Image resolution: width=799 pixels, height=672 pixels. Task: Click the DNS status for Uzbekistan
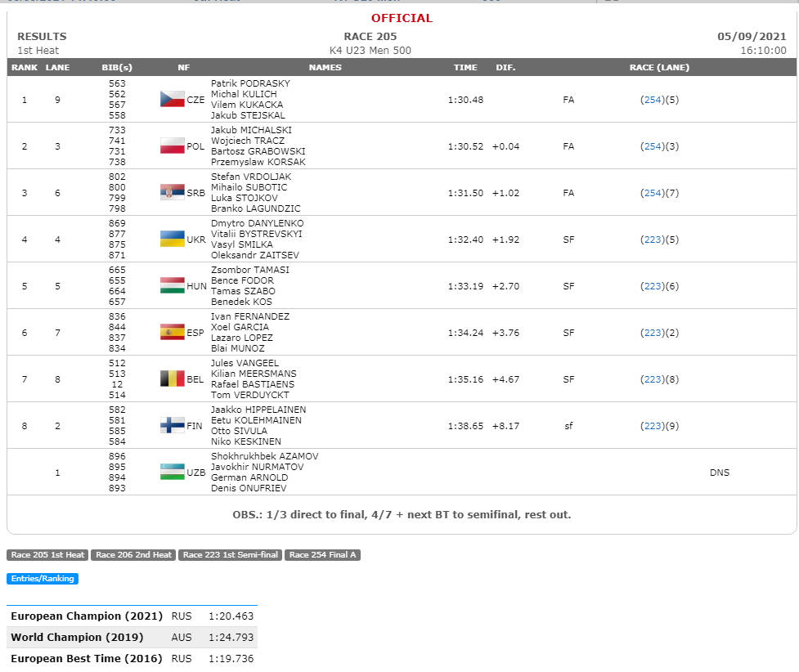coord(719,473)
